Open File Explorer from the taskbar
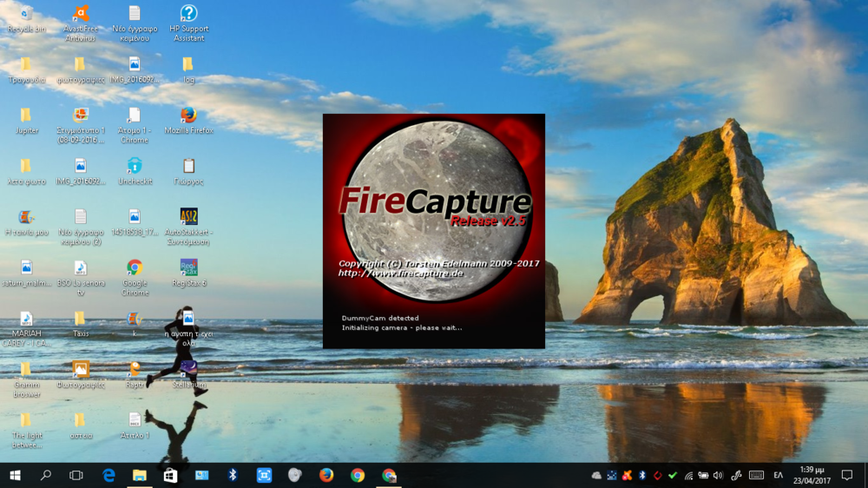Viewport: 868px width, 488px height. pyautogui.click(x=139, y=475)
